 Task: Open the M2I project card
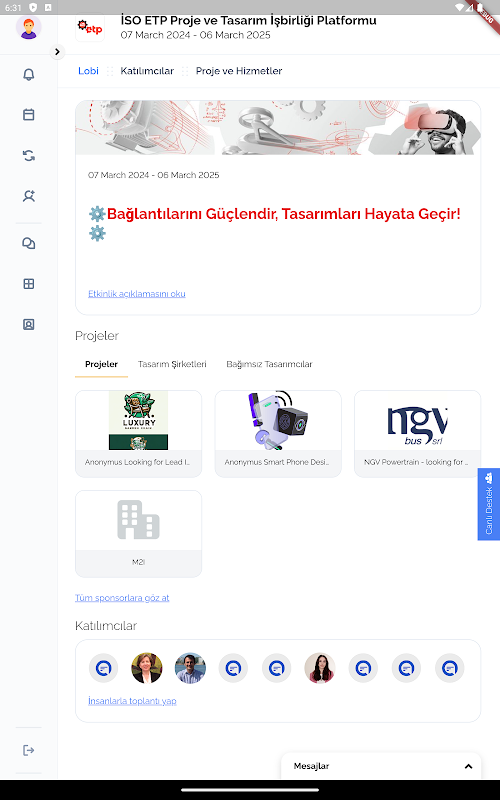(138, 534)
